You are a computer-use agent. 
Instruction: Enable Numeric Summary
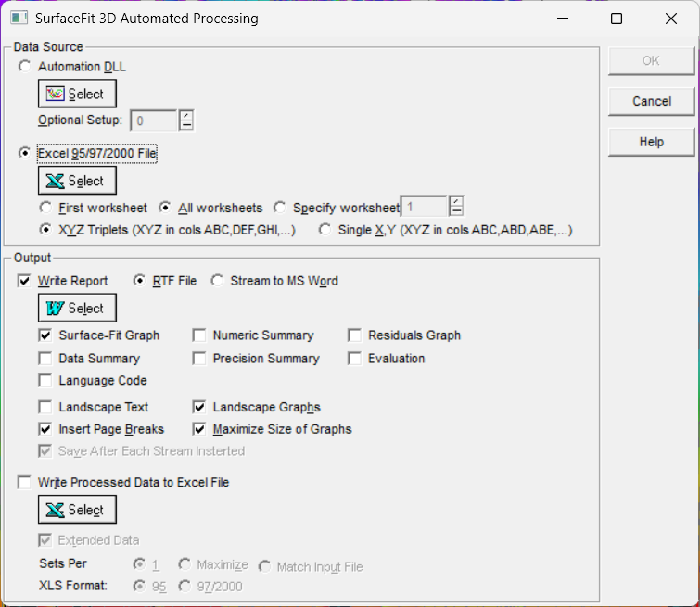tap(199, 335)
